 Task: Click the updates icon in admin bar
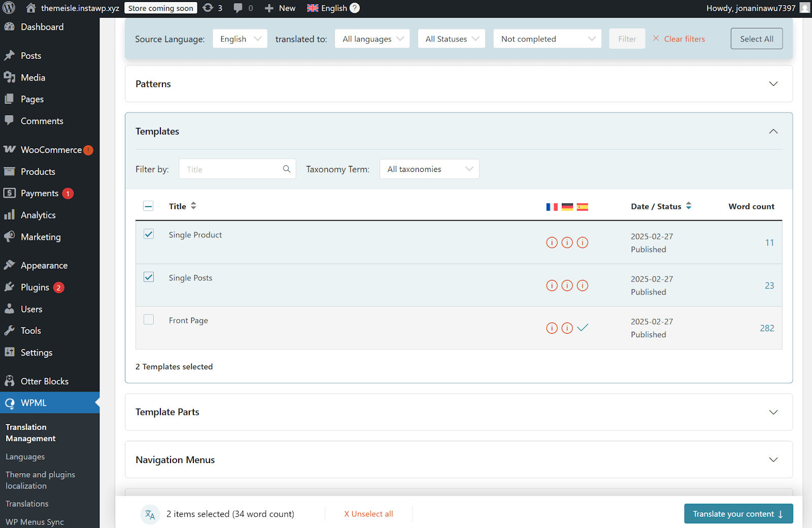(x=208, y=8)
